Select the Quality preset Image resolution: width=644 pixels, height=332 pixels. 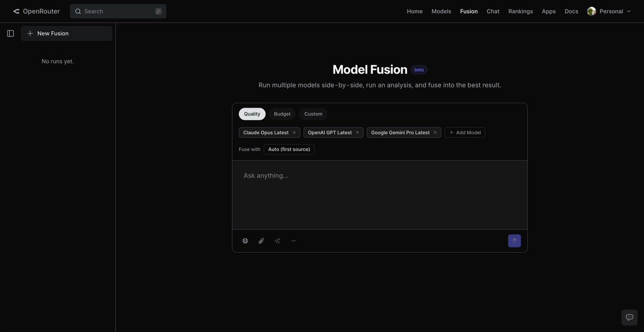(252, 114)
